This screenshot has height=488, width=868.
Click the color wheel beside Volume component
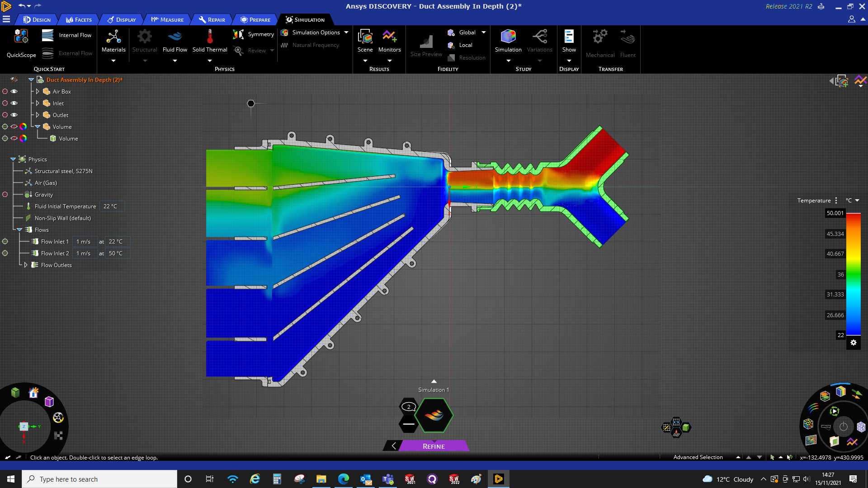click(23, 127)
